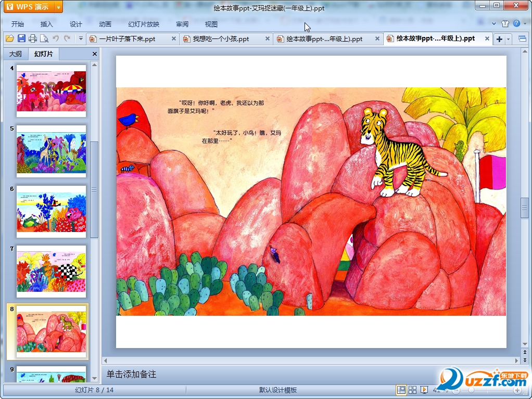532x399 pixels.
Task: Switch to slide sorter view icon
Action: pyautogui.click(x=413, y=390)
